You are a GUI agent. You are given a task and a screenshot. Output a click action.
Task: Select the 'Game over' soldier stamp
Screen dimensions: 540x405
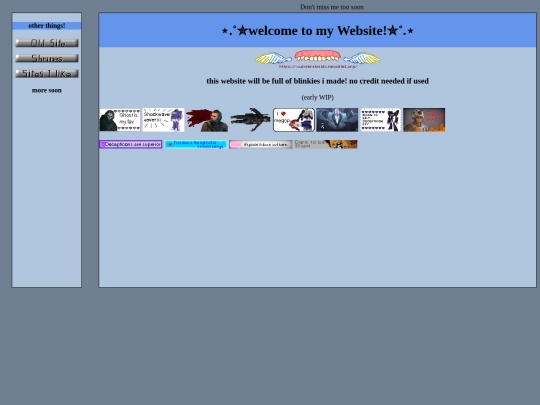[424, 120]
